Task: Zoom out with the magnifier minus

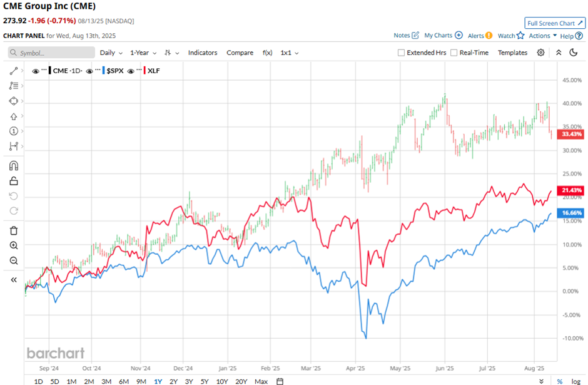Action: coord(14,260)
